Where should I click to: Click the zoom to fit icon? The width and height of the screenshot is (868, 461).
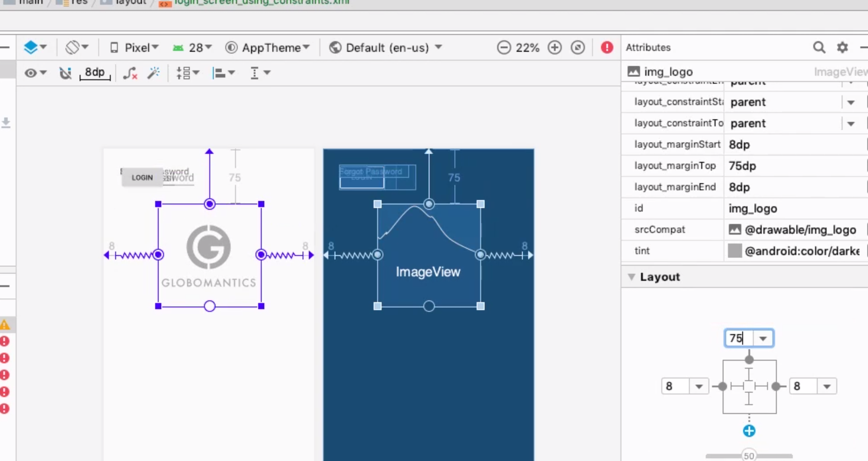(578, 47)
